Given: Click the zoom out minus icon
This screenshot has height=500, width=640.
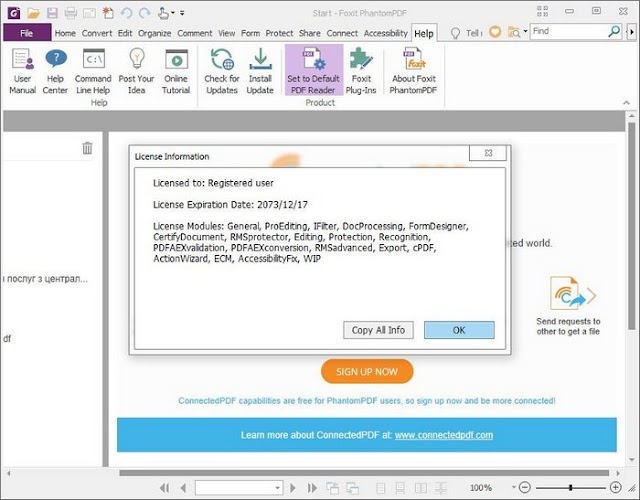Looking at the screenshot, I should (524, 487).
